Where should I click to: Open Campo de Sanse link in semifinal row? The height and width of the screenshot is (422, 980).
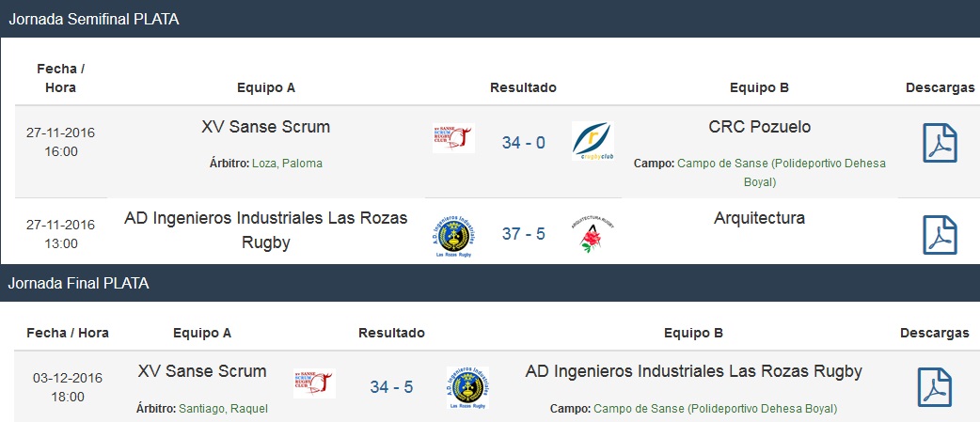pos(782,173)
